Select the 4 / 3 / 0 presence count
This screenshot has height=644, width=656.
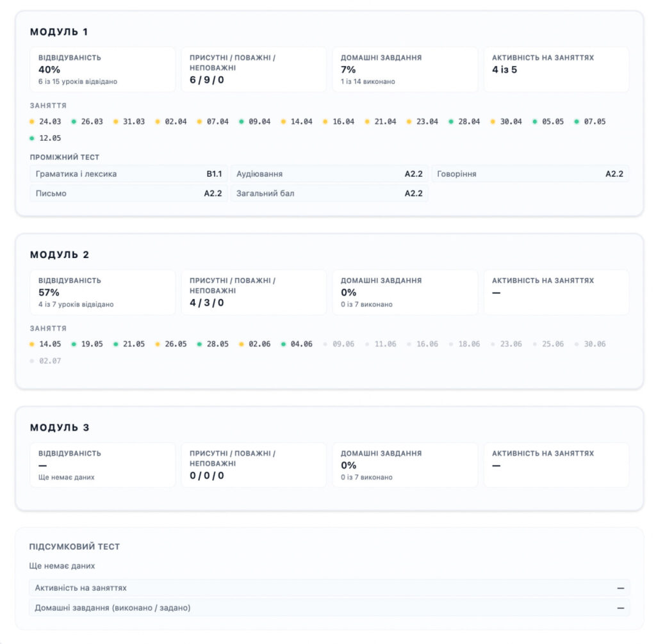(207, 303)
